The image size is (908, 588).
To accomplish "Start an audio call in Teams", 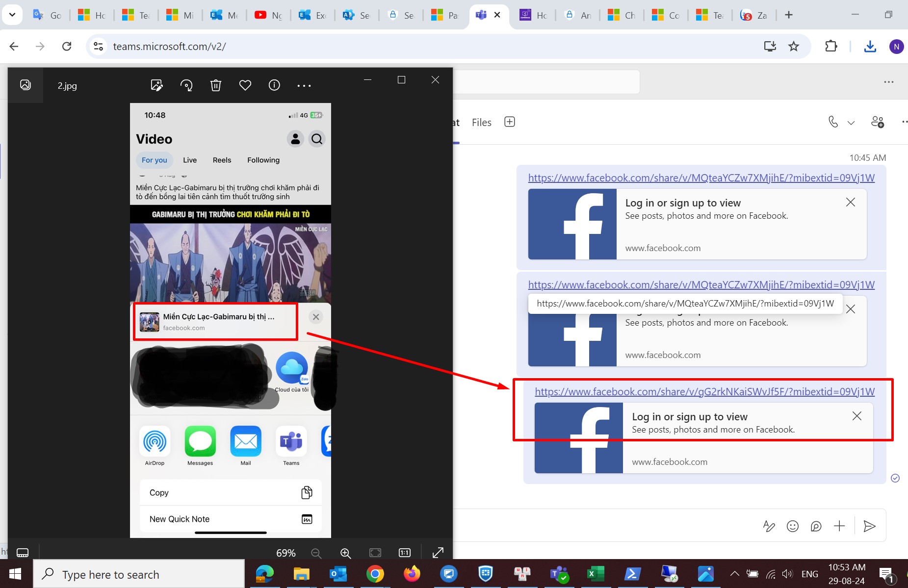I will pos(833,122).
